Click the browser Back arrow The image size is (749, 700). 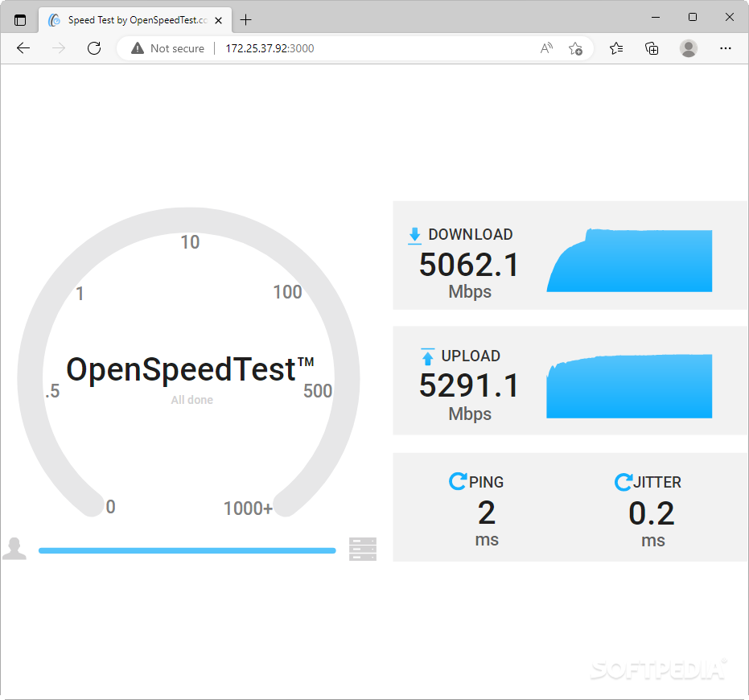tap(23, 48)
